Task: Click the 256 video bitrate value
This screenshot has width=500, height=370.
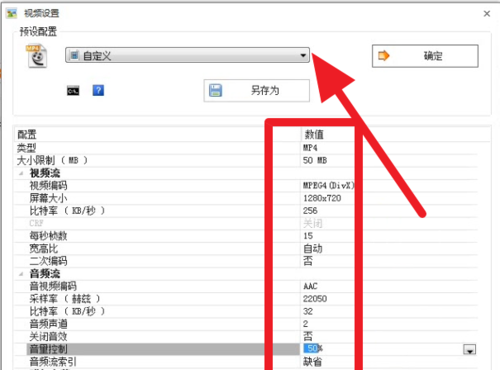Action: (310, 211)
